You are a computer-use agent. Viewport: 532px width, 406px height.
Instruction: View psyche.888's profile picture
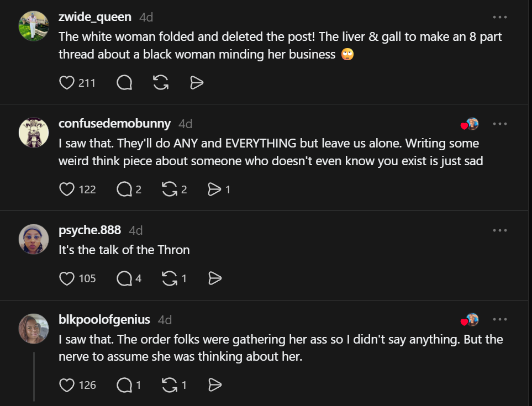[x=34, y=239]
